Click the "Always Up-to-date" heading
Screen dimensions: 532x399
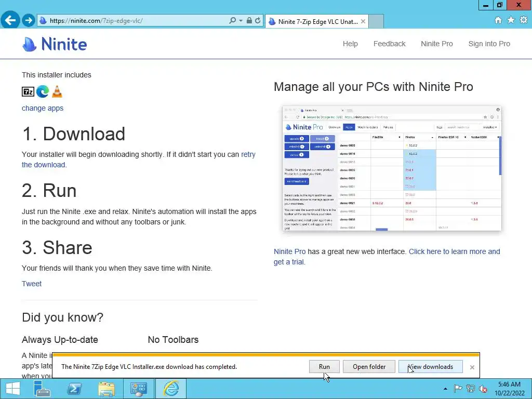(x=60, y=340)
